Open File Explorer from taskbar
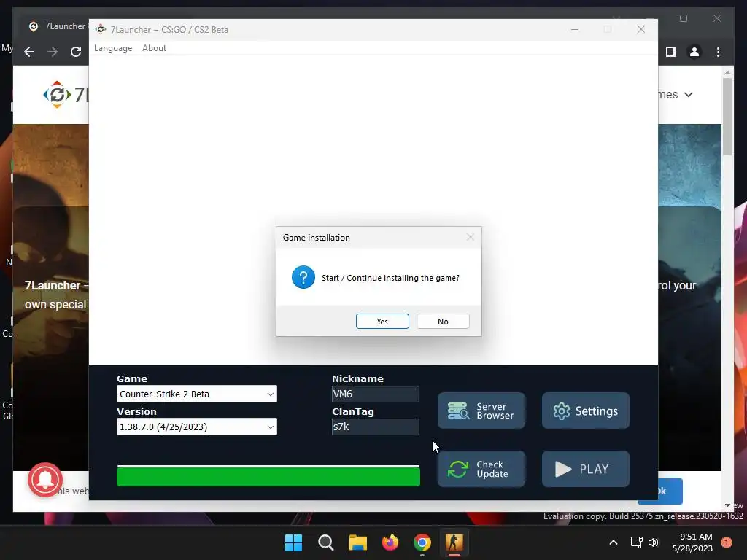This screenshot has width=747, height=560. [357, 542]
